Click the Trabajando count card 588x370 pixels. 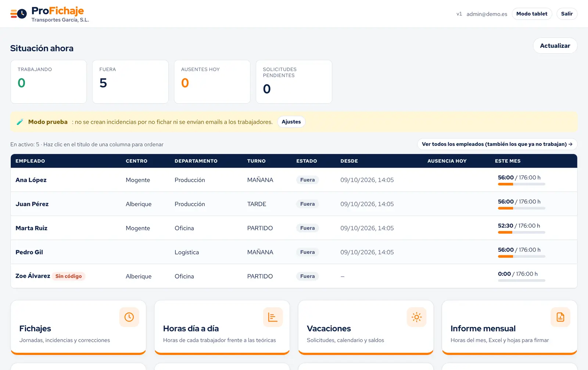49,82
